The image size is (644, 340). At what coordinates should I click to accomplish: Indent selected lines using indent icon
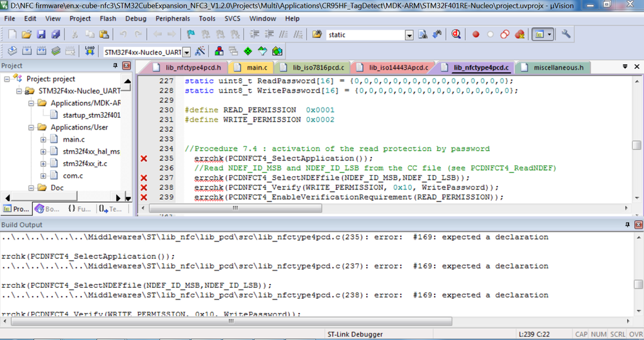click(x=255, y=35)
